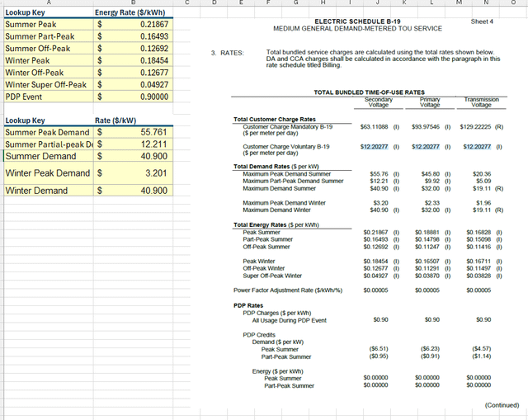Select the Winter Off-Peak rate 0.12677 cell
This screenshot has height=420, width=528.
pos(134,73)
